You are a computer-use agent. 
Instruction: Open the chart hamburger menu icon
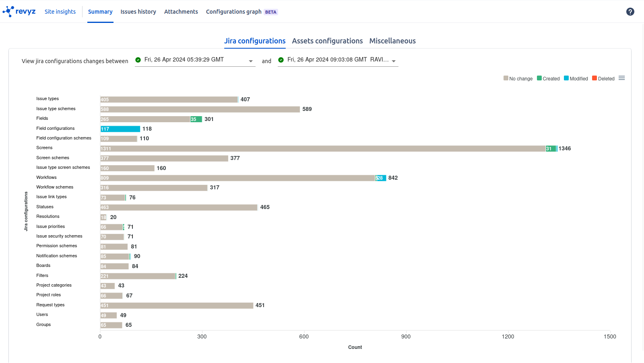[622, 78]
